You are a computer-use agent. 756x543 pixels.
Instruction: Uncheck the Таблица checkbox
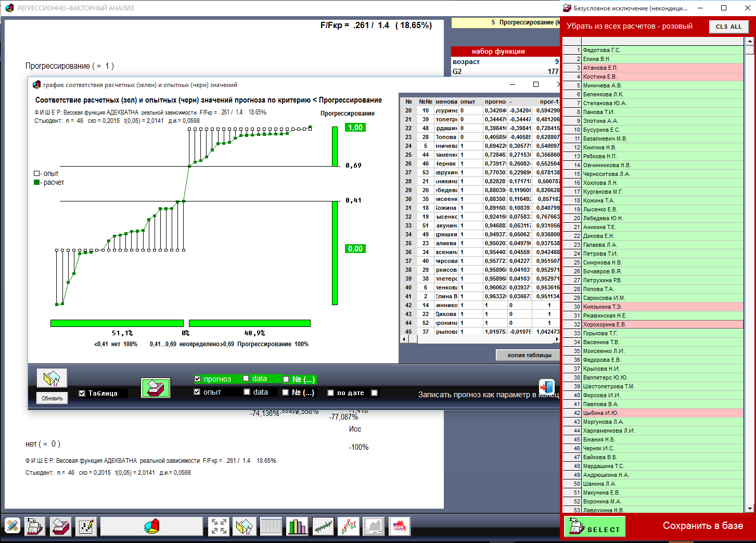tap(82, 393)
